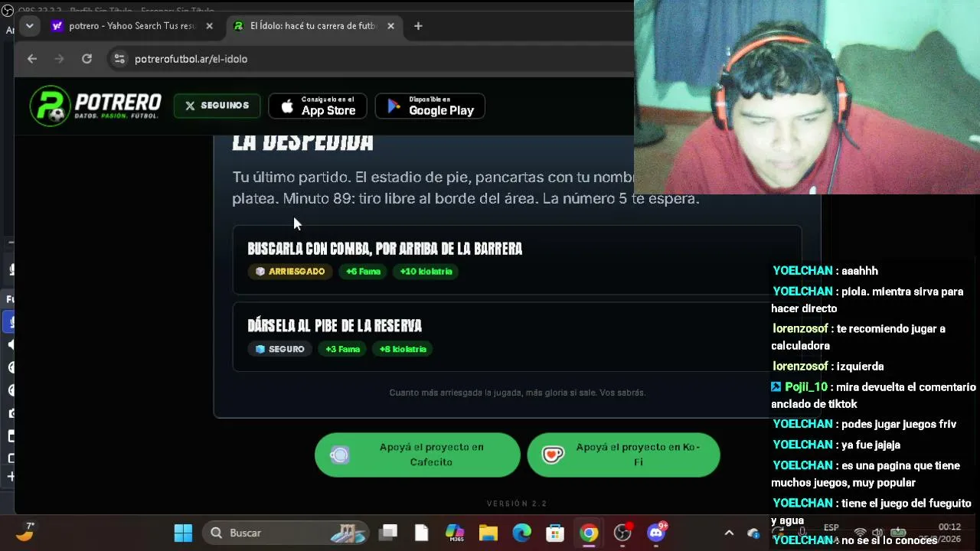Click the 'Cuanto más arriesgada la jugada' hint text
Image resolution: width=980 pixels, height=551 pixels.
coord(518,393)
